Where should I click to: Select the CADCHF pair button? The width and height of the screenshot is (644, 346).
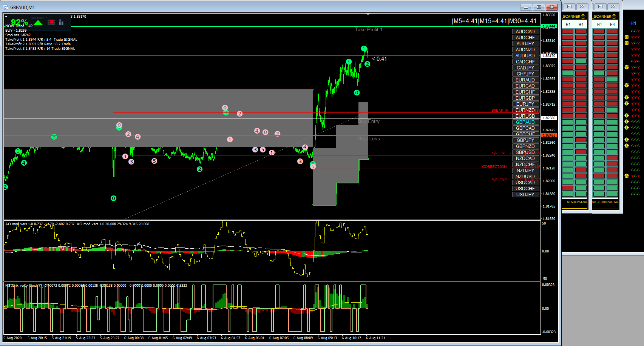525,62
